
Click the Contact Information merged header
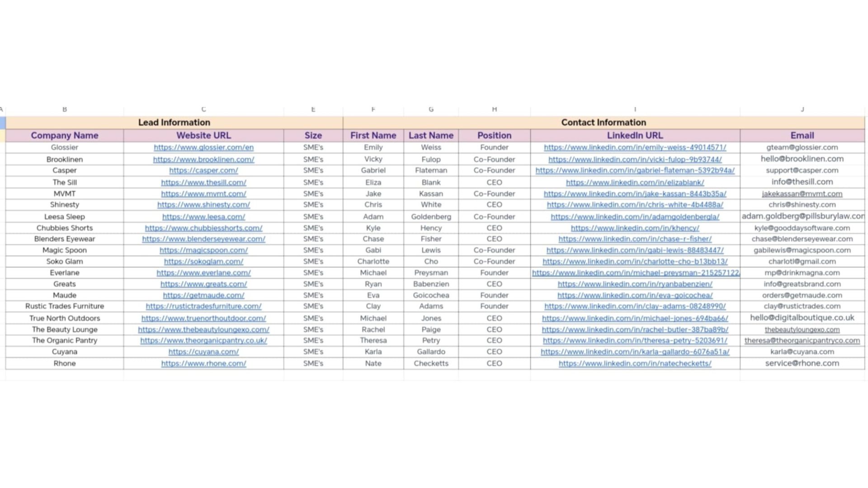pos(604,122)
